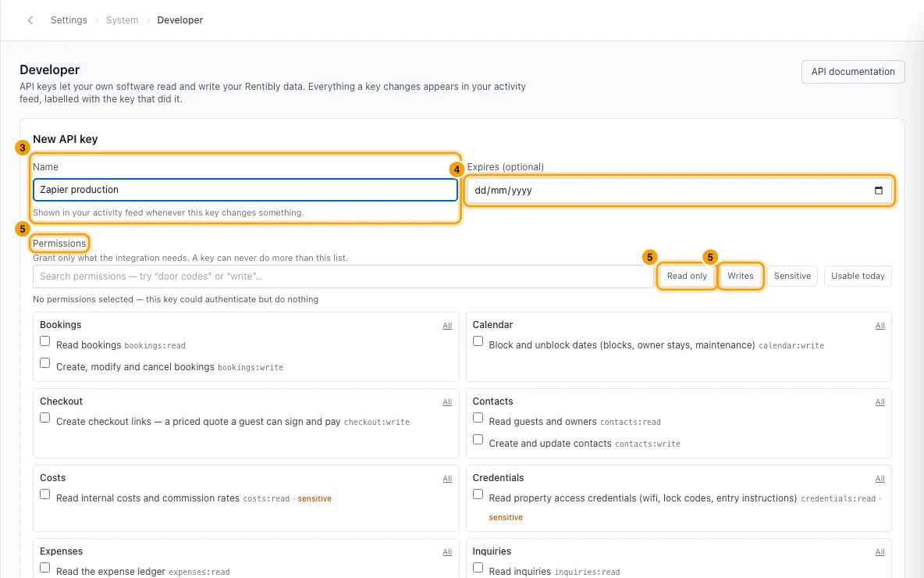Select All in Checkout group
Screen dimensions: 924x578
click(x=447, y=402)
